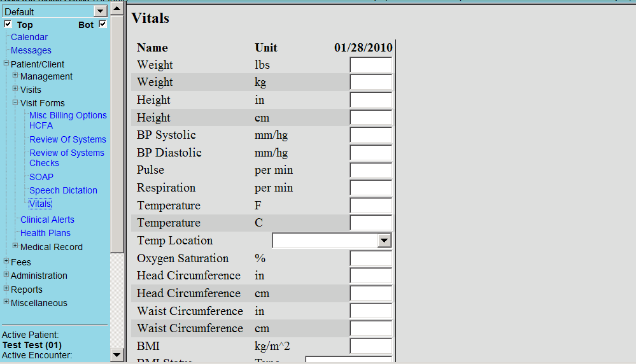This screenshot has height=364, width=636.
Task: Click the Head Circumference cm input field
Action: click(x=371, y=293)
